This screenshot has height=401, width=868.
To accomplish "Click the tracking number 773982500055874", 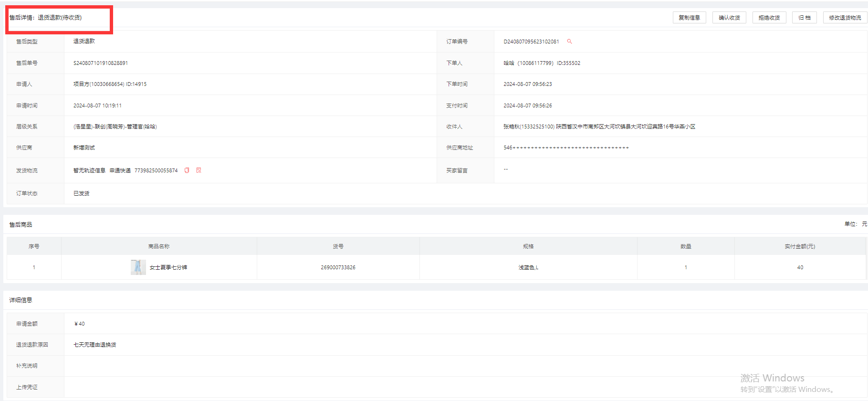I will [x=156, y=170].
